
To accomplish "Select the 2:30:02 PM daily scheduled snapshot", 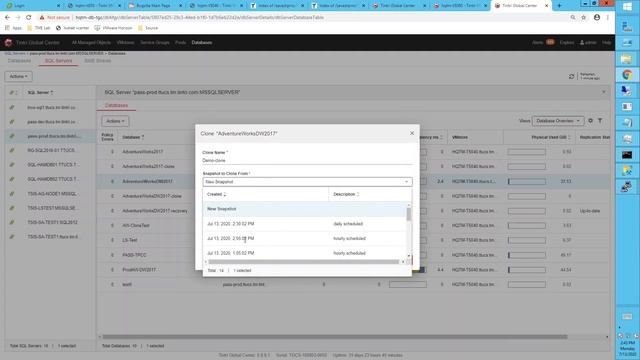I will (304, 224).
